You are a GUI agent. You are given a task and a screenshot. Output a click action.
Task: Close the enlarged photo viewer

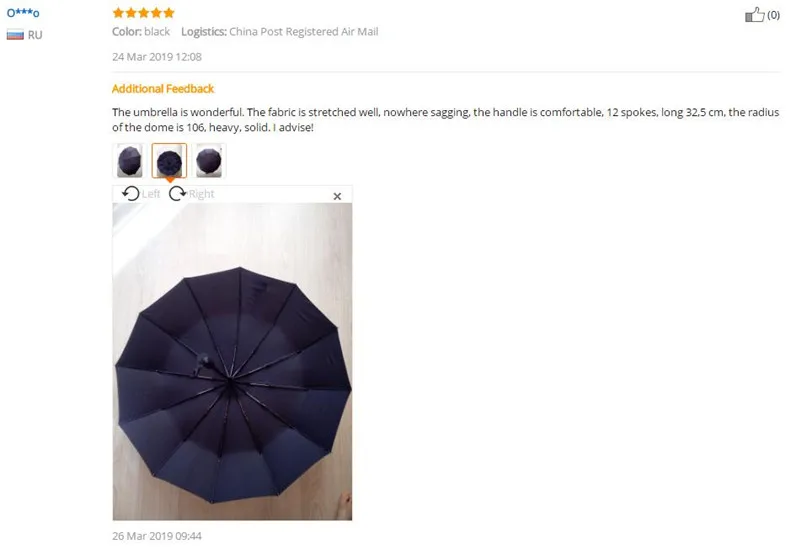337,196
